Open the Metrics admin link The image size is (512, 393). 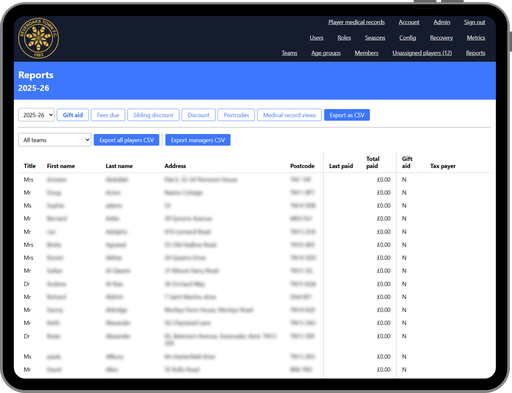click(x=476, y=38)
